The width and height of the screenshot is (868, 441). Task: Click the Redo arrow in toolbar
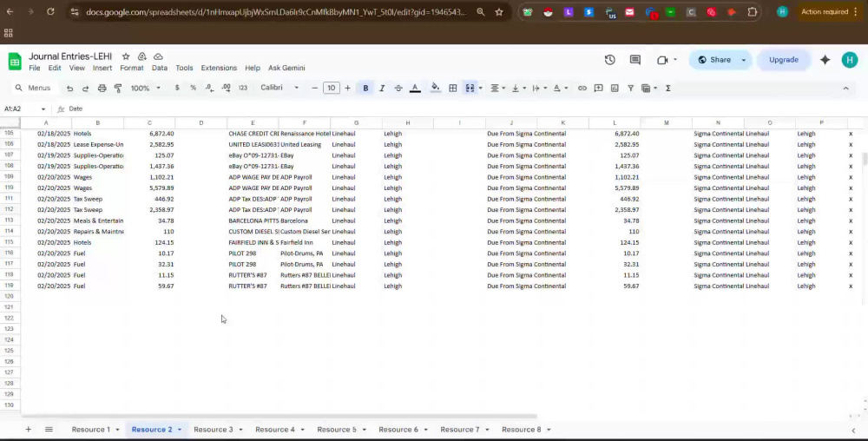coord(85,88)
